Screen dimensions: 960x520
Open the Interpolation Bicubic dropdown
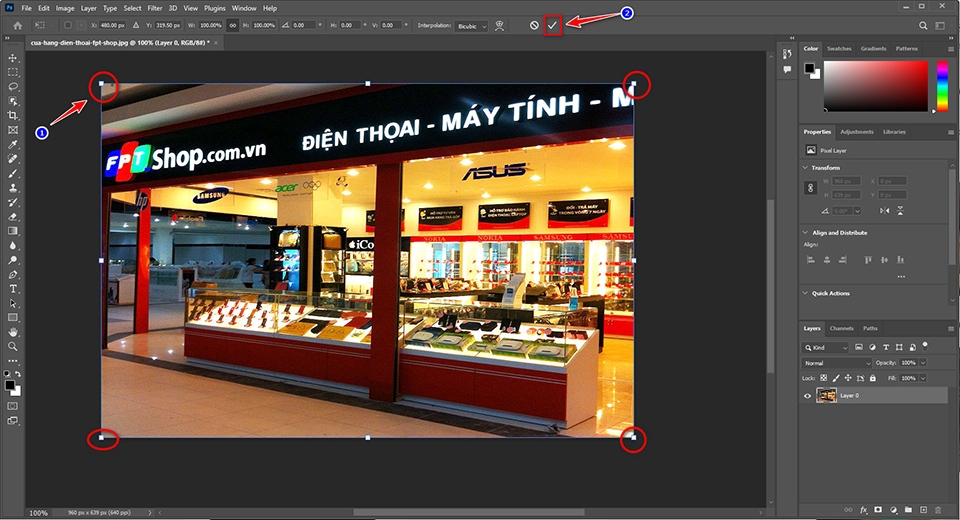coord(471,26)
